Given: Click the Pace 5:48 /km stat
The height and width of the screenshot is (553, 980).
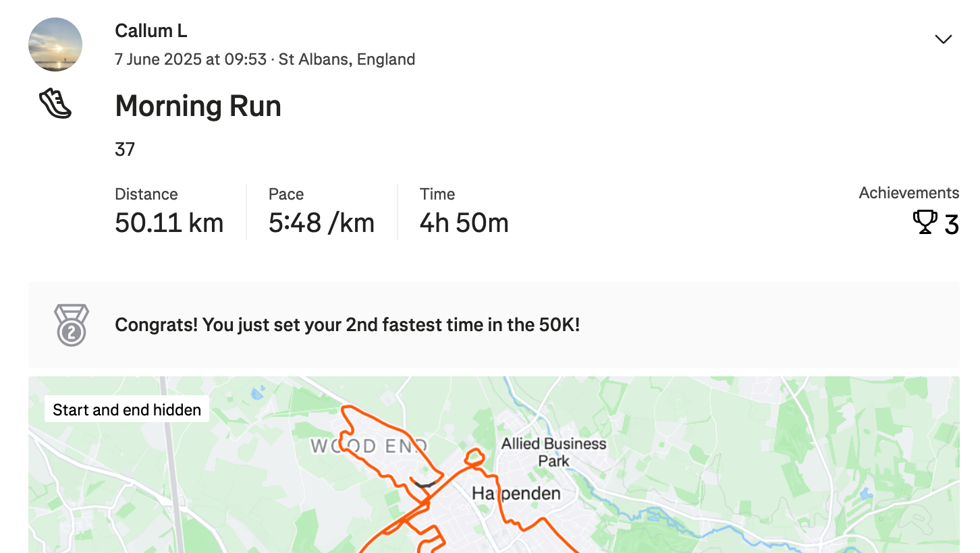Looking at the screenshot, I should coord(321,211).
